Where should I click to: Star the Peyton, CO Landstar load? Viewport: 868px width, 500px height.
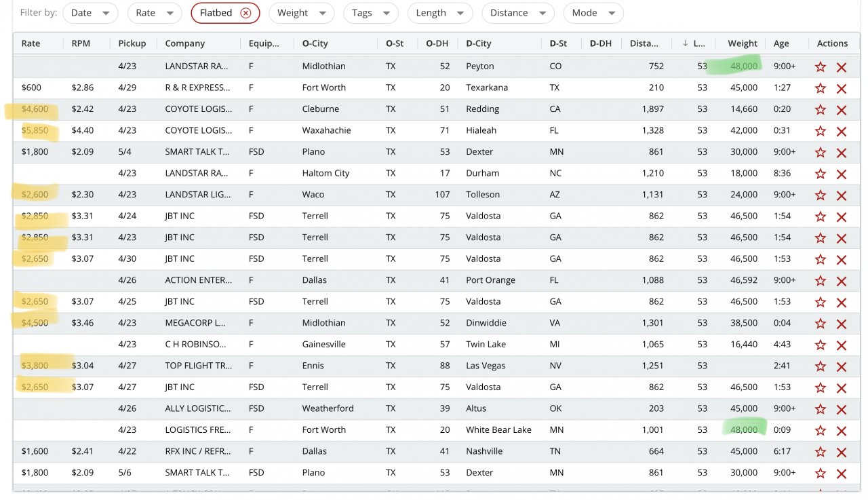click(821, 67)
